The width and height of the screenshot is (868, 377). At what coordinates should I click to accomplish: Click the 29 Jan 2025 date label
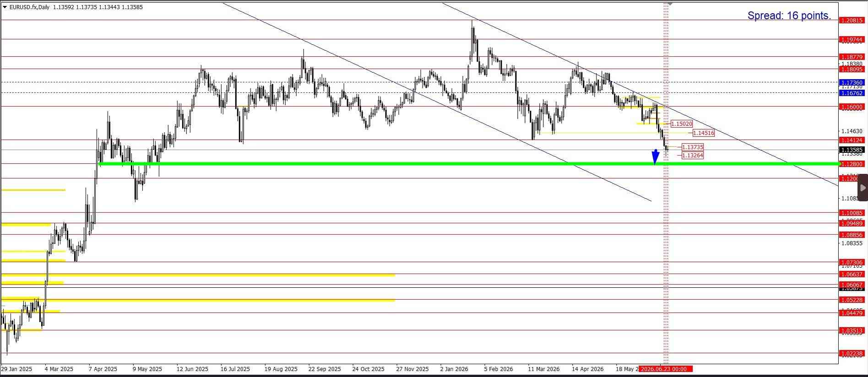pos(16,369)
